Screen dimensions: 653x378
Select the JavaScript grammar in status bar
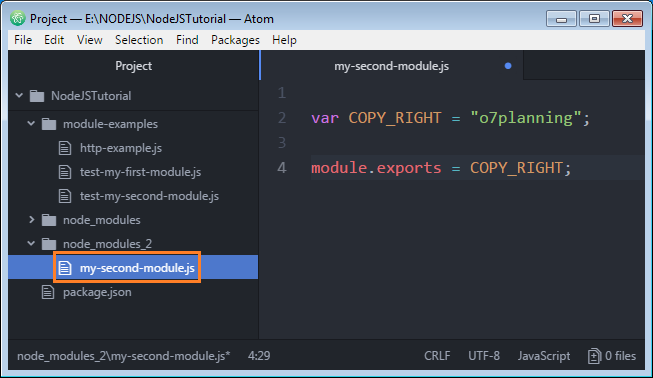pos(544,356)
